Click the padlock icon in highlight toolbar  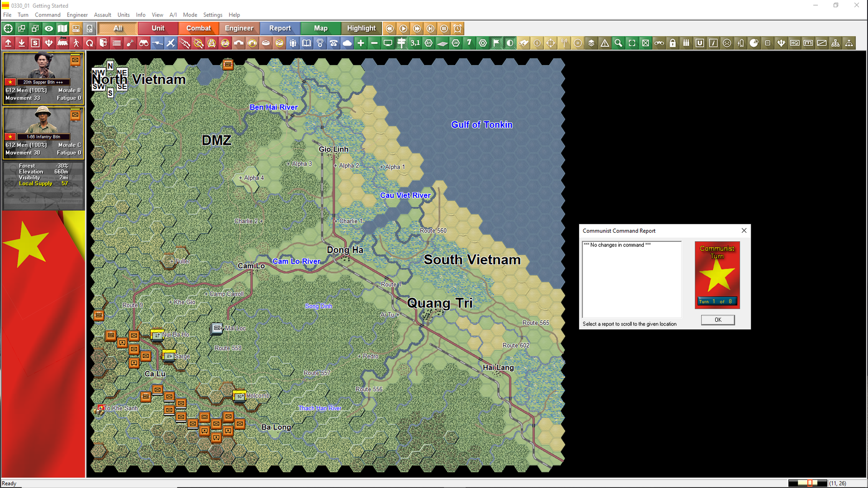(673, 43)
